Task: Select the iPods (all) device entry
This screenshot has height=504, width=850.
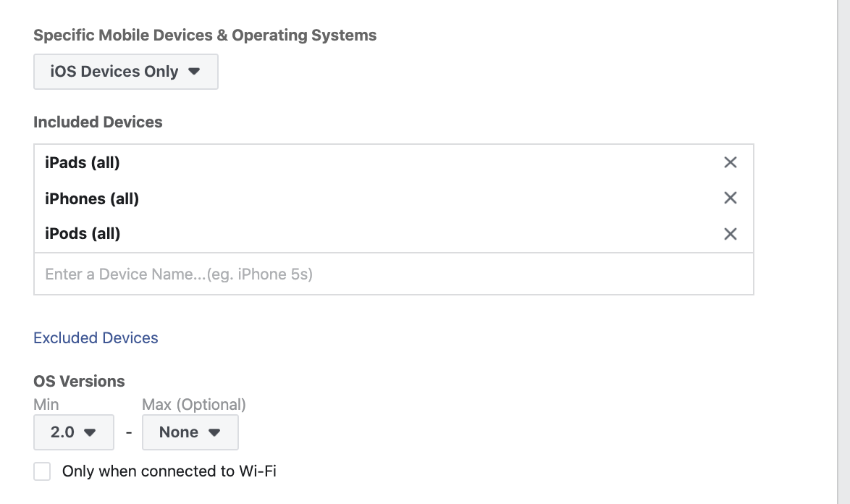Action: (x=83, y=234)
